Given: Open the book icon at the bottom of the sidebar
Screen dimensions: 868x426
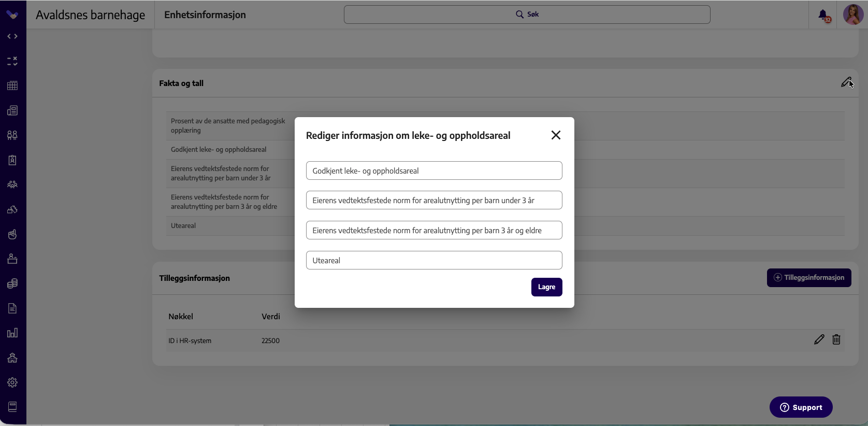Looking at the screenshot, I should pos(12,407).
